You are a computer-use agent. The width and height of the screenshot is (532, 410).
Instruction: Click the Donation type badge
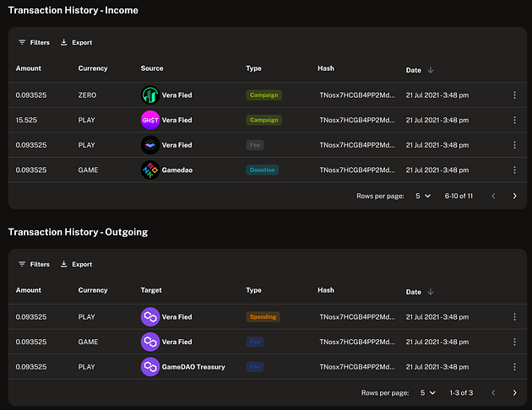pyautogui.click(x=262, y=170)
